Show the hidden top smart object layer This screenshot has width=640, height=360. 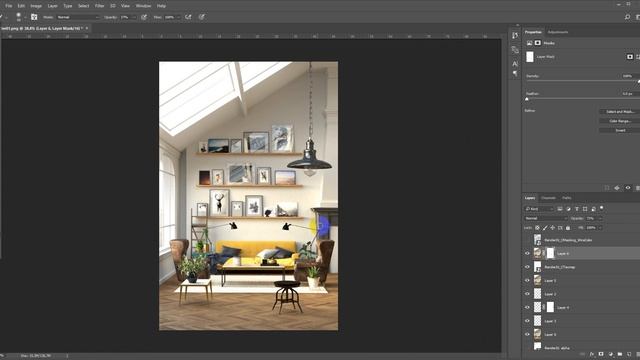(x=527, y=240)
